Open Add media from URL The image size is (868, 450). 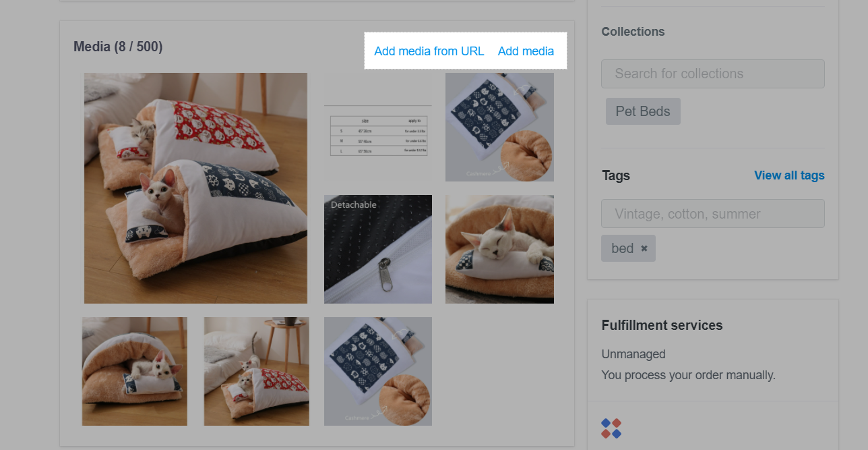[429, 51]
